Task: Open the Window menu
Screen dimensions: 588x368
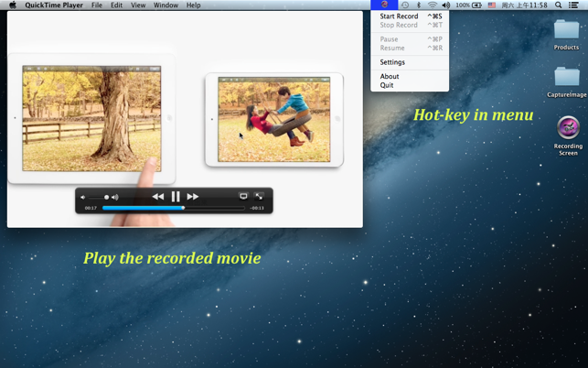Action: click(x=166, y=5)
